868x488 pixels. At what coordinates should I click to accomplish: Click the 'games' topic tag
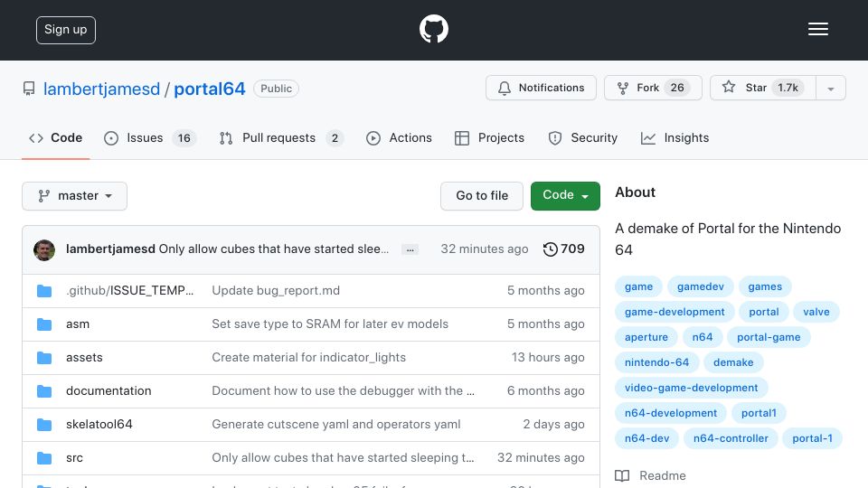(x=765, y=286)
